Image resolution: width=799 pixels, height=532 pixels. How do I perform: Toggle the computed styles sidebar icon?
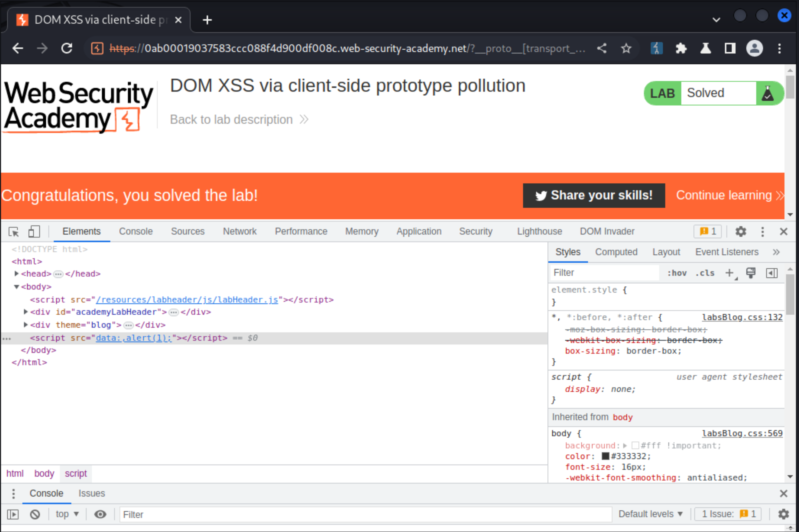pos(771,273)
